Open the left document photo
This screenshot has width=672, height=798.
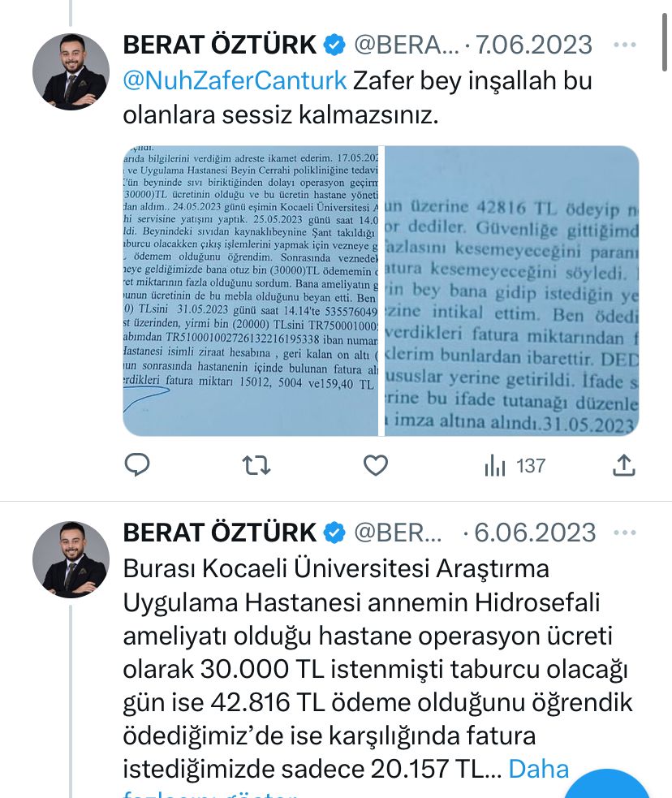point(251,291)
